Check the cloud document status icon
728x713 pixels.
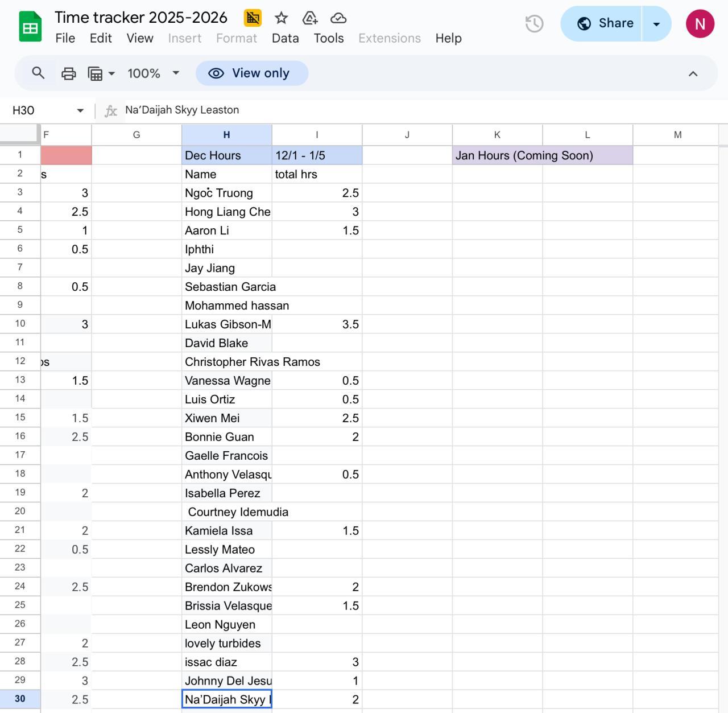click(338, 18)
